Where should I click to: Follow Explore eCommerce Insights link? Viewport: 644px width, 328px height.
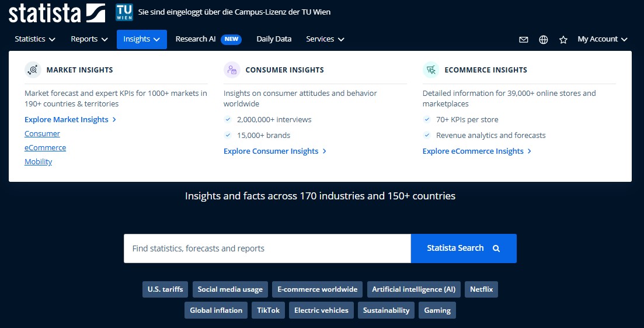pos(477,151)
